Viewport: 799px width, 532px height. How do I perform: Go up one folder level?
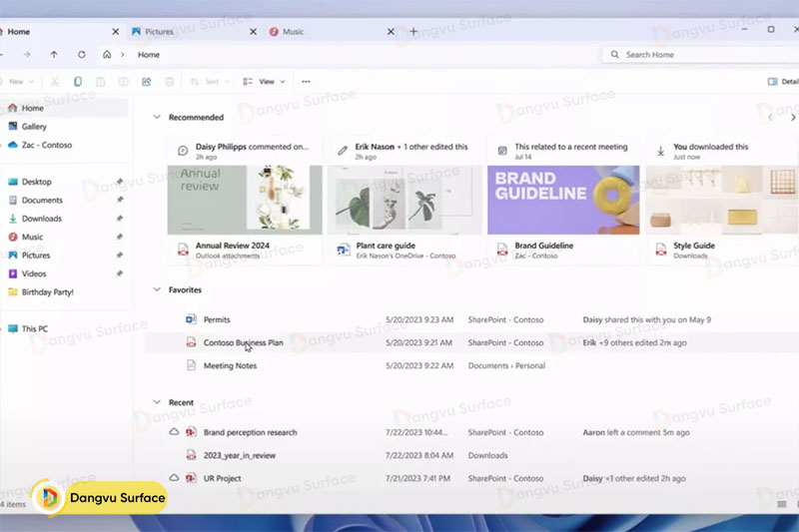click(54, 55)
